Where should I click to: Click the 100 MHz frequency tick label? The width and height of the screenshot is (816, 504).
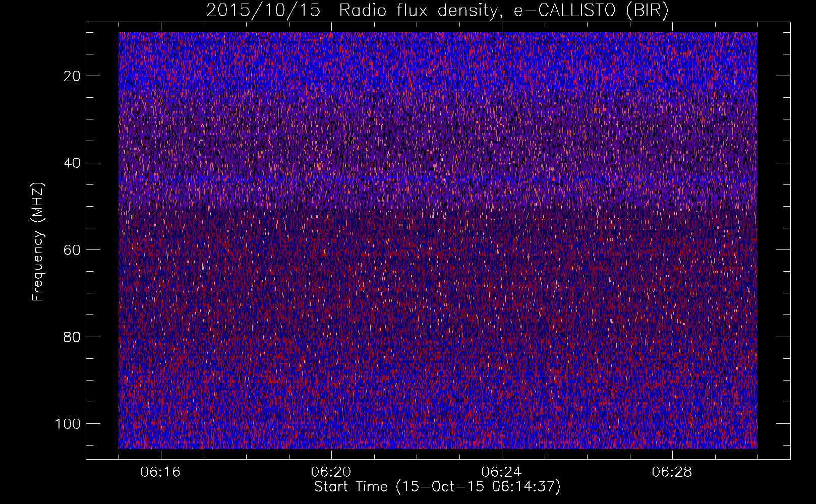tap(68, 424)
